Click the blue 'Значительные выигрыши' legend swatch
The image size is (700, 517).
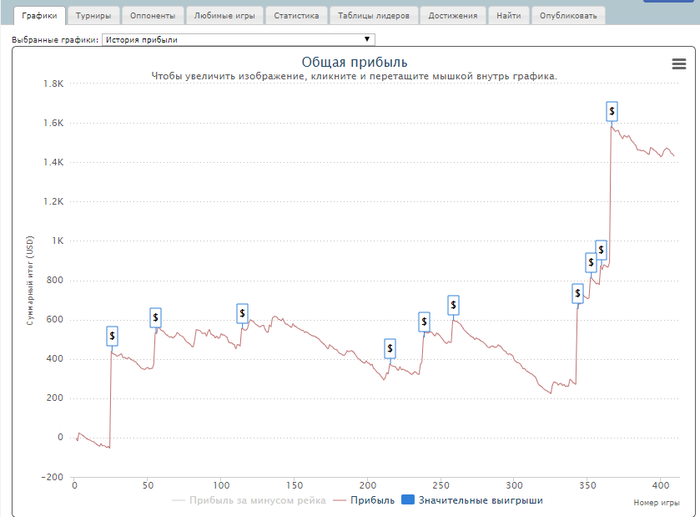coord(408,500)
